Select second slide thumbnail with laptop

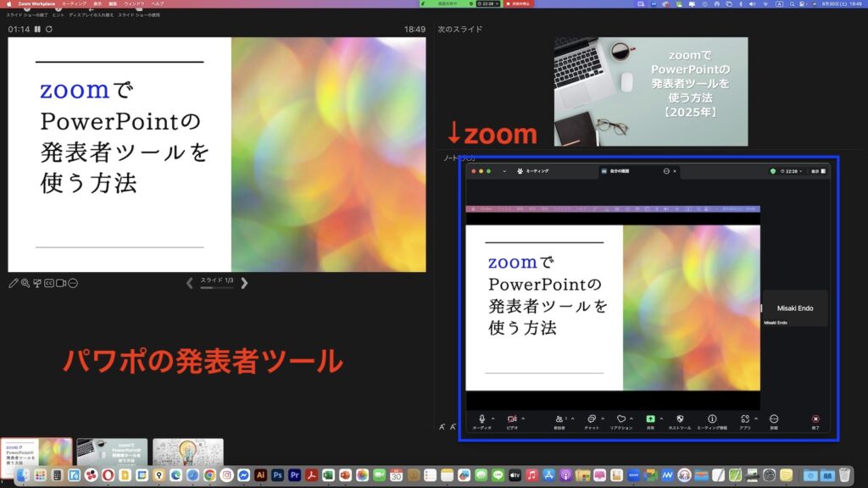pyautogui.click(x=113, y=452)
